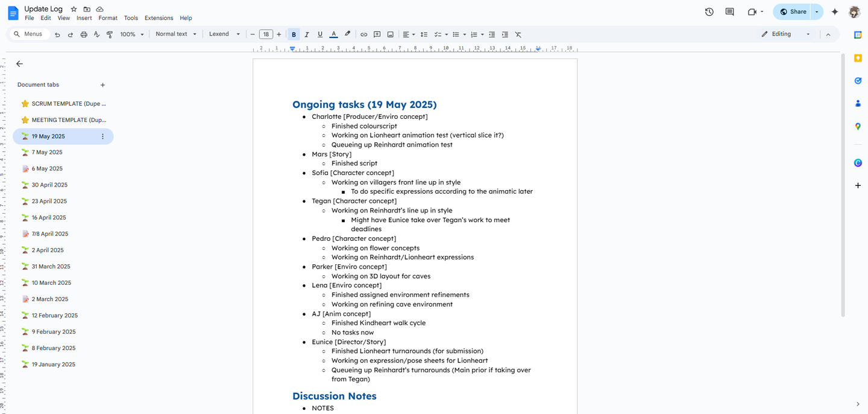Open the text color picker
Viewport: 868px width, 414px height.
click(334, 34)
